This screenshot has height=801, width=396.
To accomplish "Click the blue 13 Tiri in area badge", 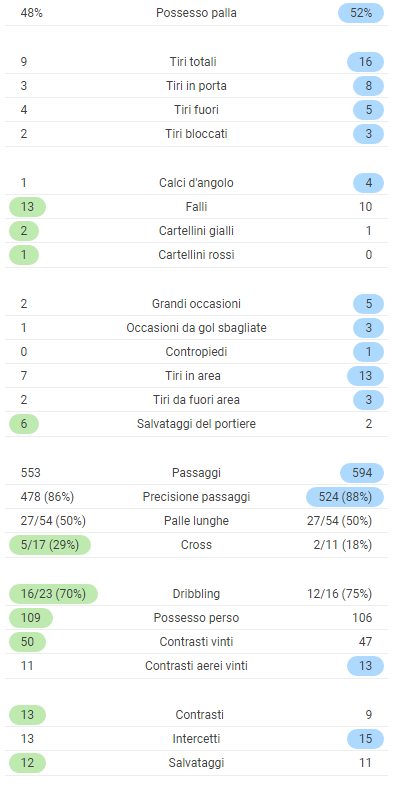I will click(x=365, y=376).
